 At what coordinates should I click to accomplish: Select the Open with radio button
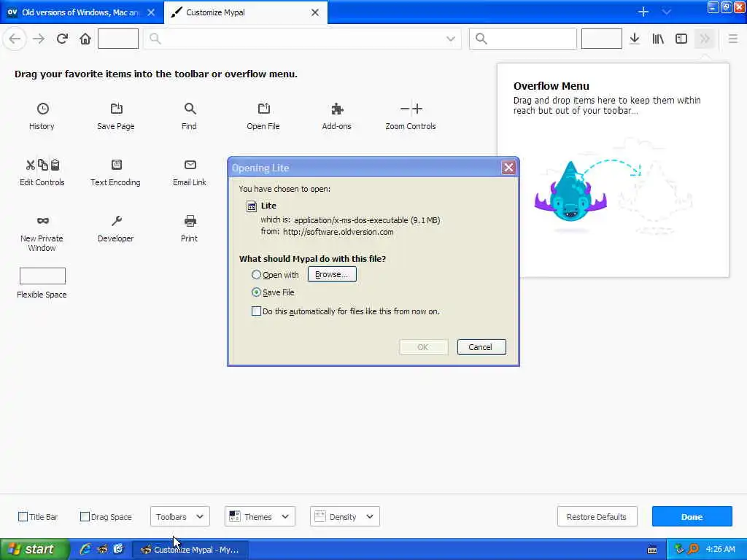click(x=256, y=275)
